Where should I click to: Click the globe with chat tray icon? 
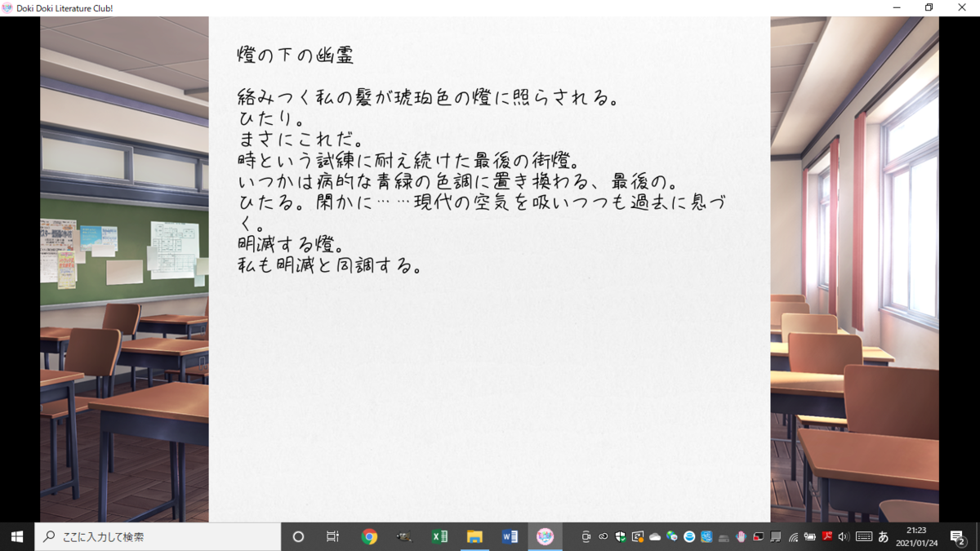672,536
